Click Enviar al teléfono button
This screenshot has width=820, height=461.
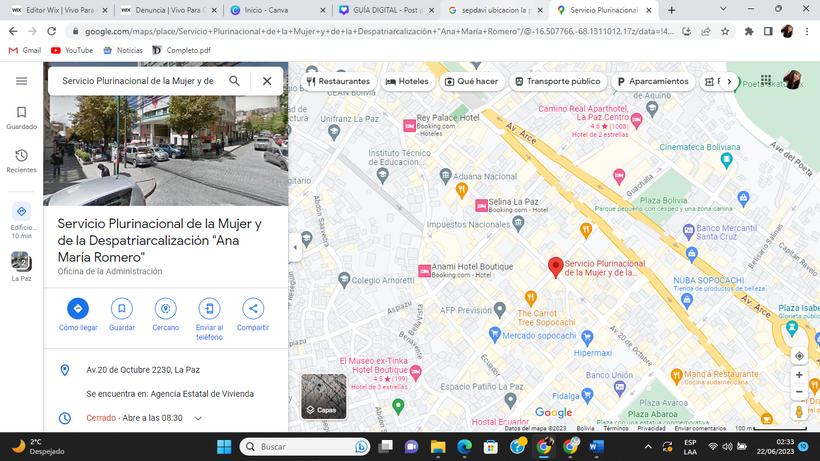point(209,319)
